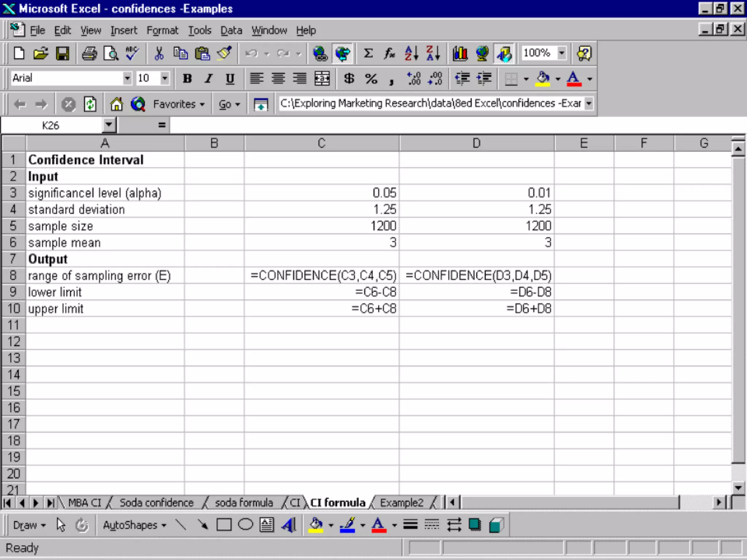This screenshot has height=560, width=747.
Task: Click the Merge and Center icon
Action: tap(322, 78)
